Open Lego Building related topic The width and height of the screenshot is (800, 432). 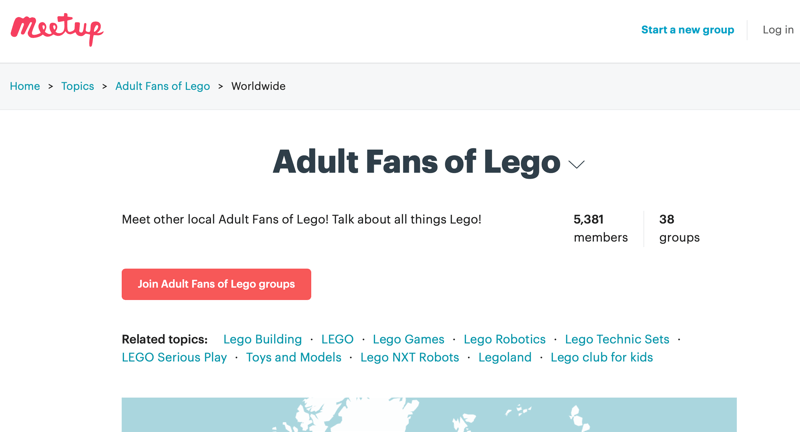click(x=262, y=339)
